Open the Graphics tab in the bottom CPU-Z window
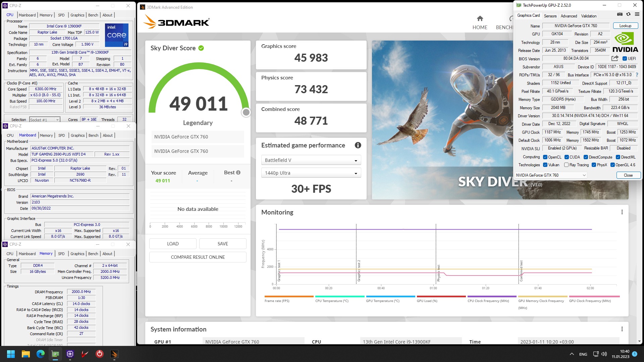Image resolution: width=644 pixels, height=362 pixels. [x=77, y=254]
